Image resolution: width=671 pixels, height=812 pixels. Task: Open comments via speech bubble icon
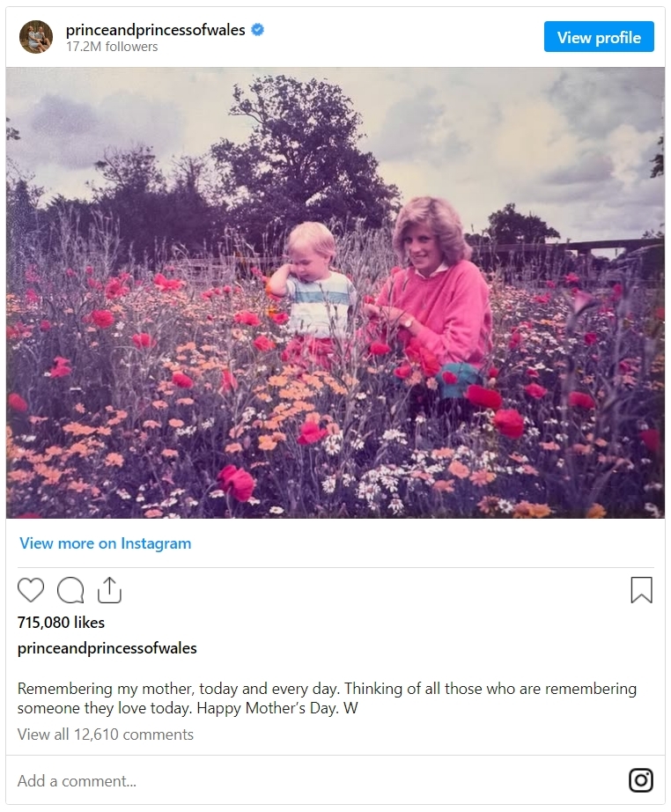pos(70,590)
